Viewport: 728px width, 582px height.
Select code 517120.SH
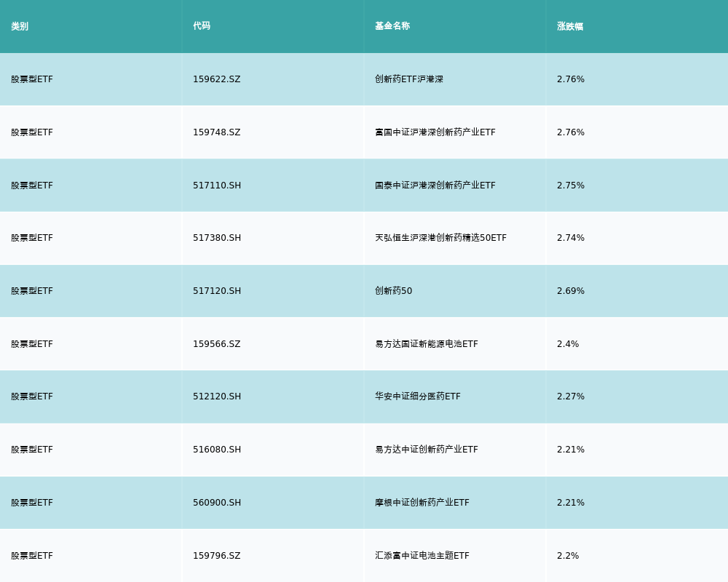pos(217,291)
